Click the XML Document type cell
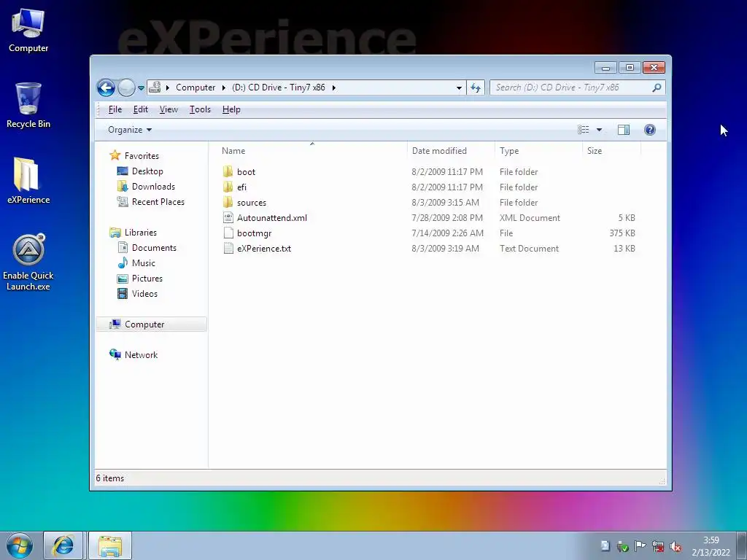 [530, 218]
